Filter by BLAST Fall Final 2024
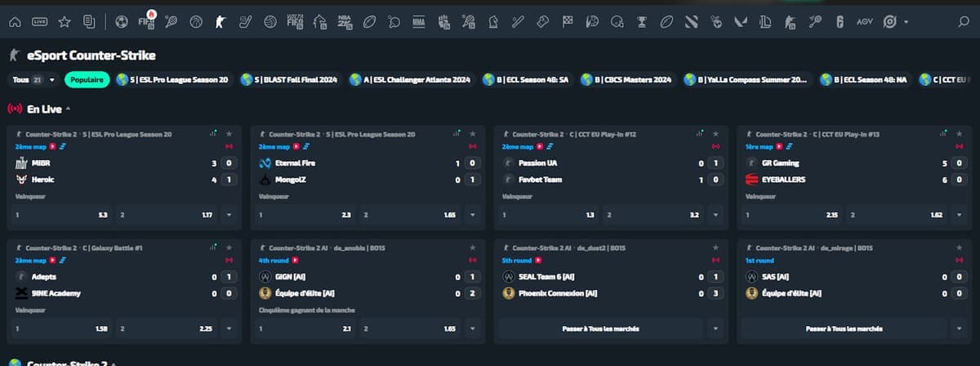980x366 pixels. (x=291, y=80)
